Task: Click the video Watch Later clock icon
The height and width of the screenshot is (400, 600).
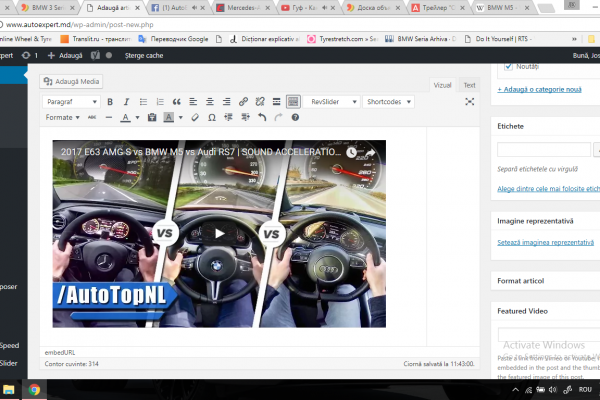Action: point(351,153)
